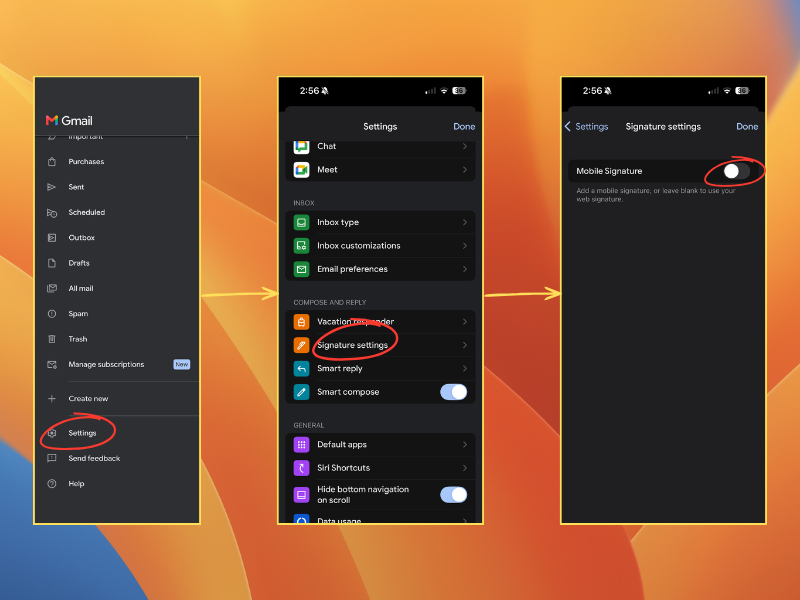The image size is (800, 600).
Task: Open the Sent folder label
Action: pyautogui.click(x=76, y=187)
